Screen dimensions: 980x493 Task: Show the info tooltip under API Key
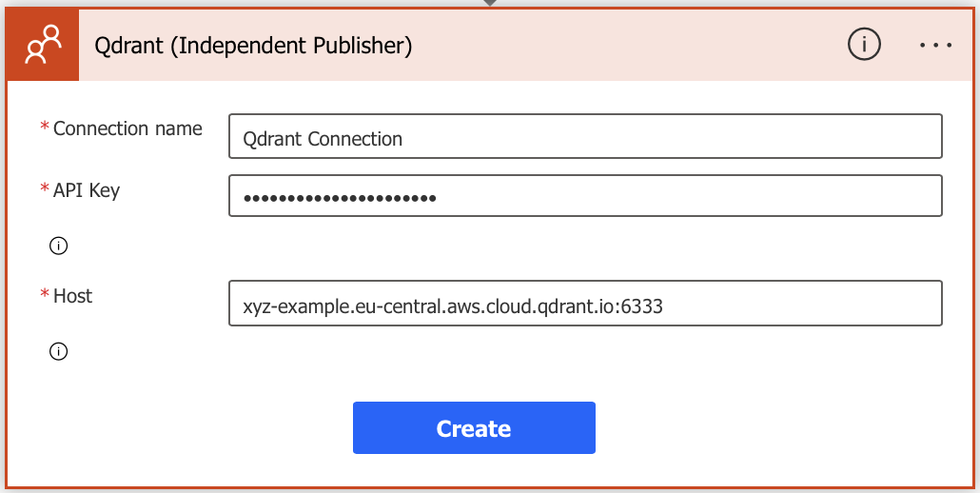58,246
